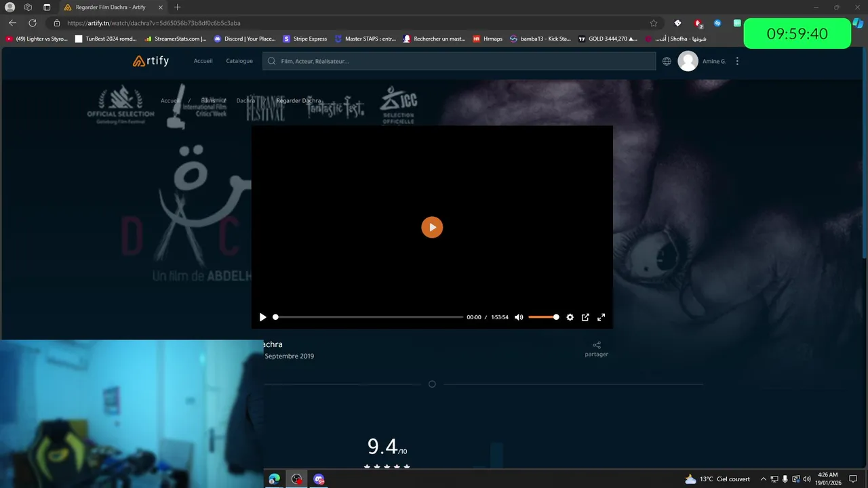This screenshot has width=868, height=488.
Task: Click the share icon above partager
Action: coord(597,345)
